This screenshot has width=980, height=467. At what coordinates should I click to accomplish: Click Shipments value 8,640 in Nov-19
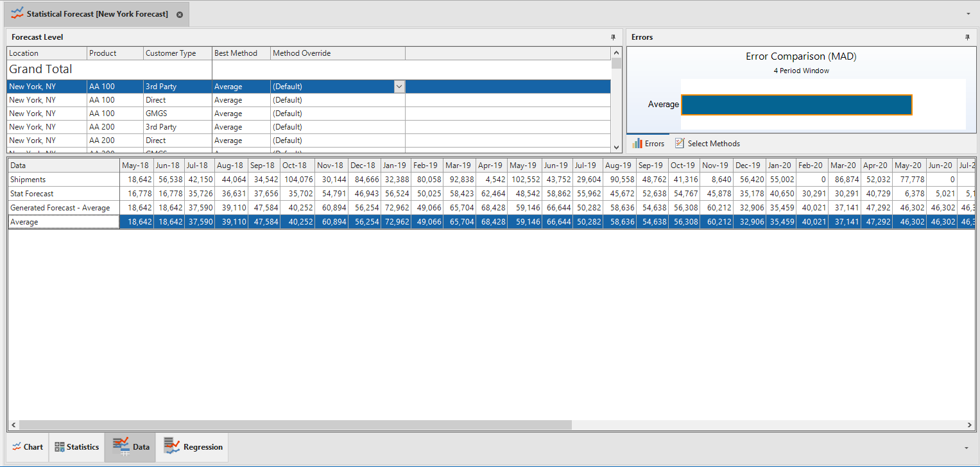click(x=717, y=180)
